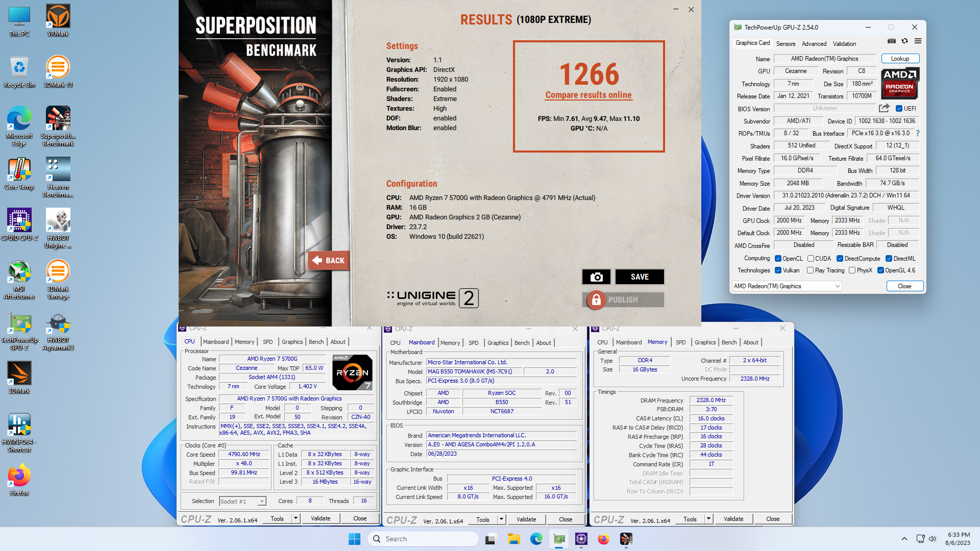Toggle DirectCompute checkbox
Viewport: 980px width, 551px height.
pos(840,259)
